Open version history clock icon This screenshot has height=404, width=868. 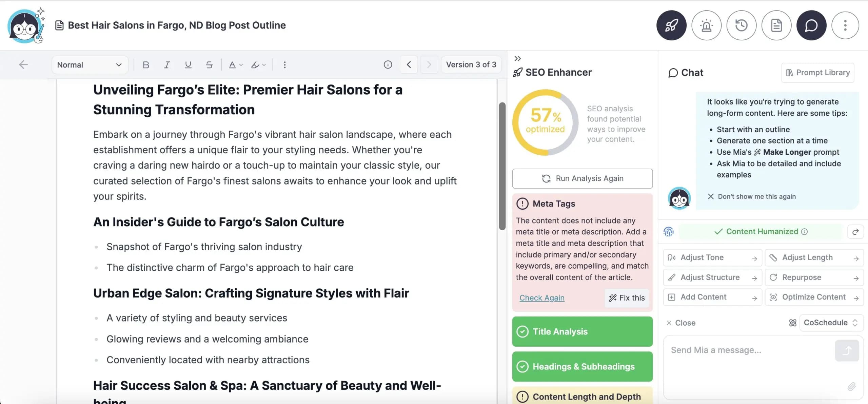coord(742,25)
